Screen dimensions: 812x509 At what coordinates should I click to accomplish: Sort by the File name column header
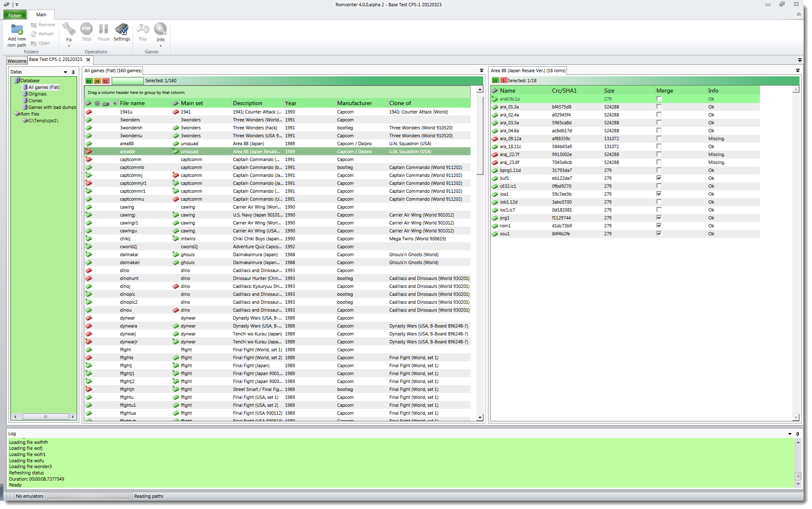pyautogui.click(x=144, y=103)
